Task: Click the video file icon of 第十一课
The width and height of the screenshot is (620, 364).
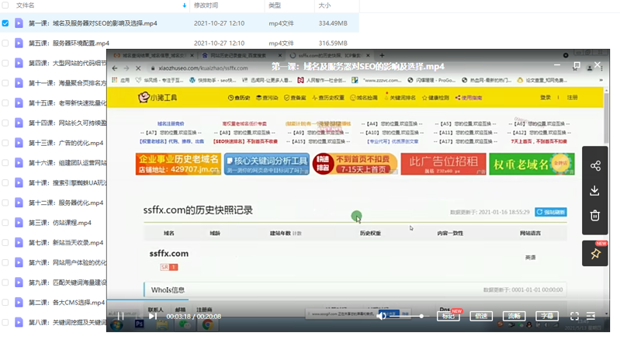Action: (x=19, y=83)
